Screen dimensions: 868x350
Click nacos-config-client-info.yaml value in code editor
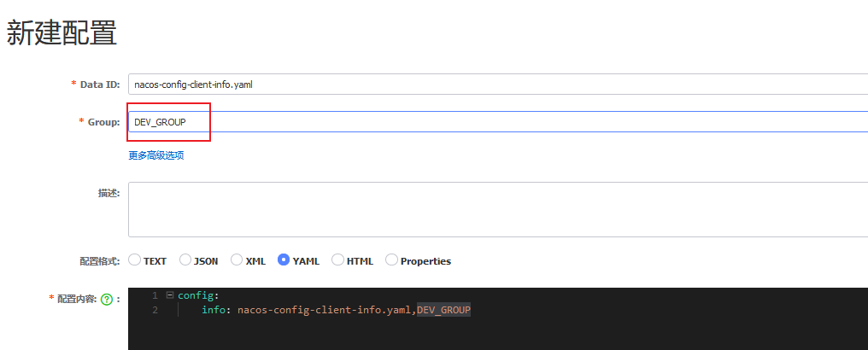click(325, 310)
